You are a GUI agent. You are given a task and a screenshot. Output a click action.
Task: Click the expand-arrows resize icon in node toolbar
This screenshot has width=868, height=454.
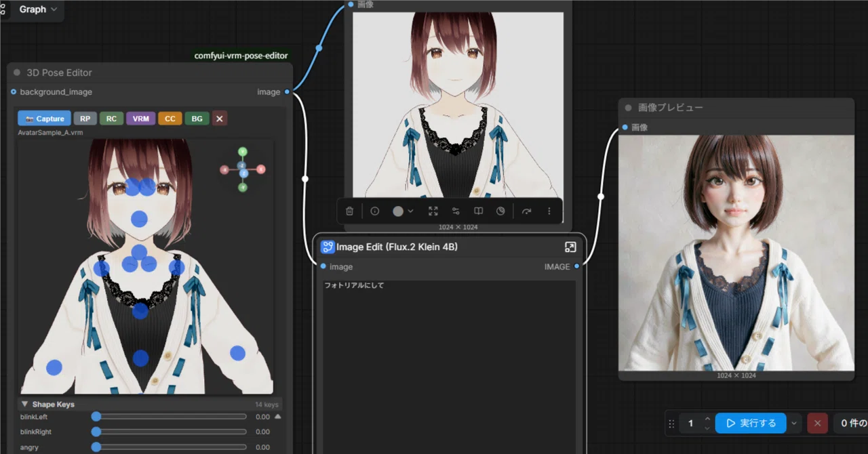(x=433, y=211)
